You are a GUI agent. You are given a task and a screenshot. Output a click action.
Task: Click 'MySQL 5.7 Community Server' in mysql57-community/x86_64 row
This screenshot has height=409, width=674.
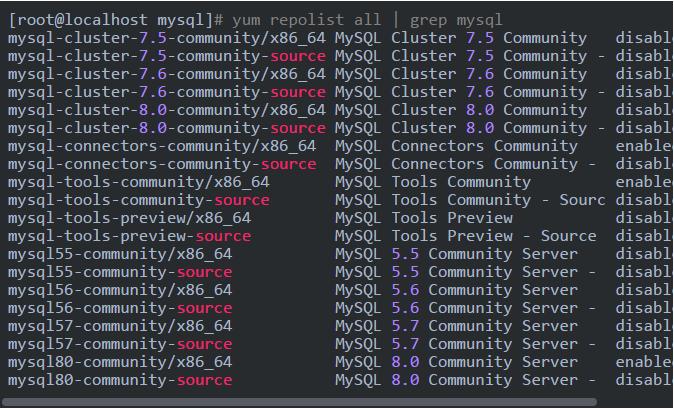coord(456,327)
